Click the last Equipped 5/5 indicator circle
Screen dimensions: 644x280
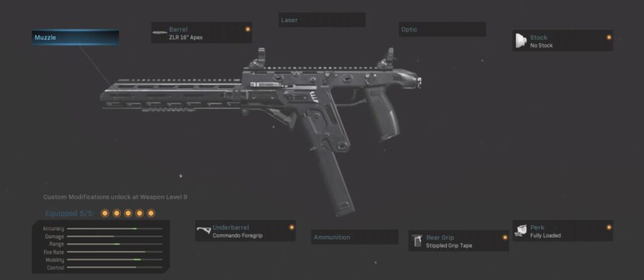[x=151, y=213]
